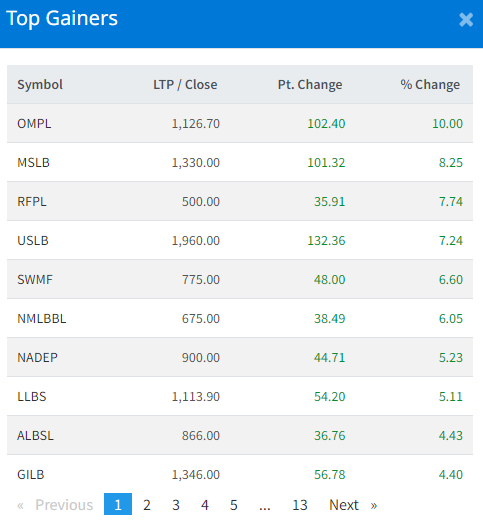The width and height of the screenshot is (483, 530).
Task: Click the pagination ellipsis item
Action: (x=265, y=505)
